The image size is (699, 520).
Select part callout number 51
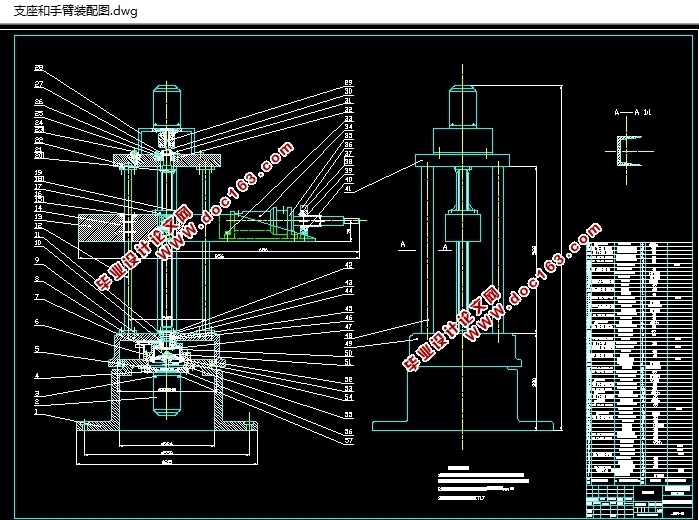(348, 362)
